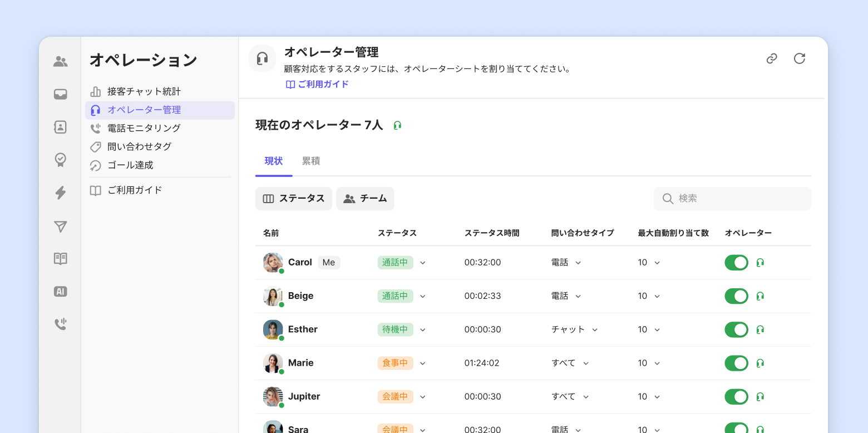Click the contacts address book icon
This screenshot has height=433, width=868.
[x=60, y=127]
